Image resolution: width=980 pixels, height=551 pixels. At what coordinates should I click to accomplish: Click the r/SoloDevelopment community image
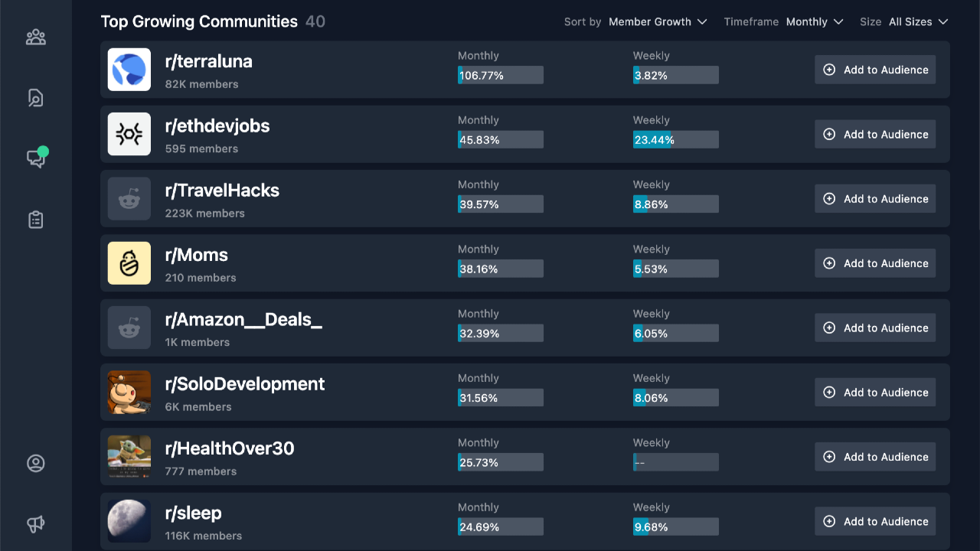pyautogui.click(x=129, y=393)
